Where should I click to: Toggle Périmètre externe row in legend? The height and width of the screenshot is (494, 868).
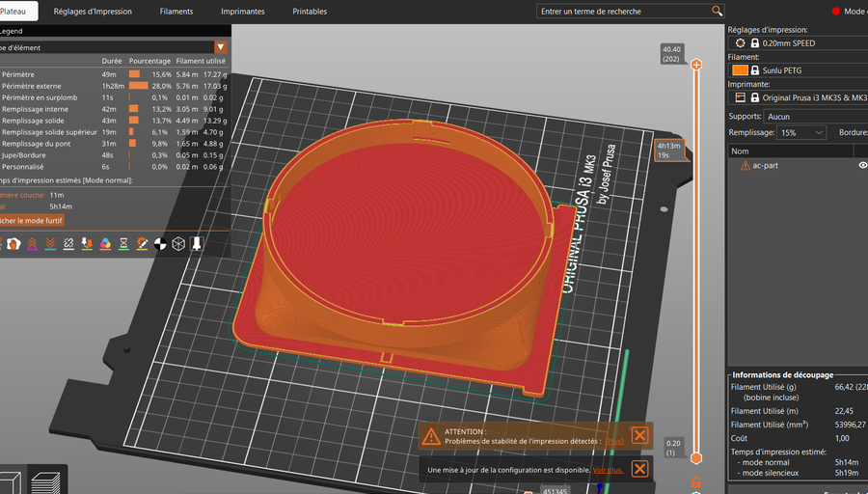115,86
